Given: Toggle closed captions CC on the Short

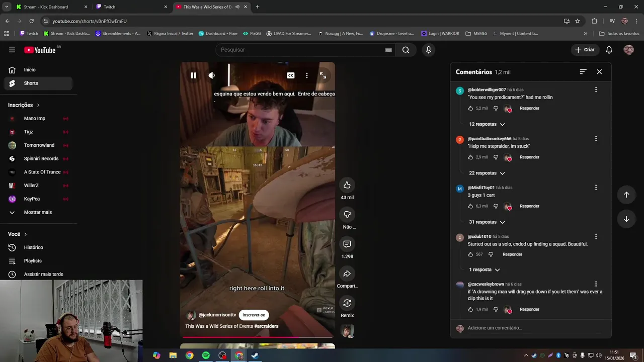Looking at the screenshot, I should click(291, 75).
